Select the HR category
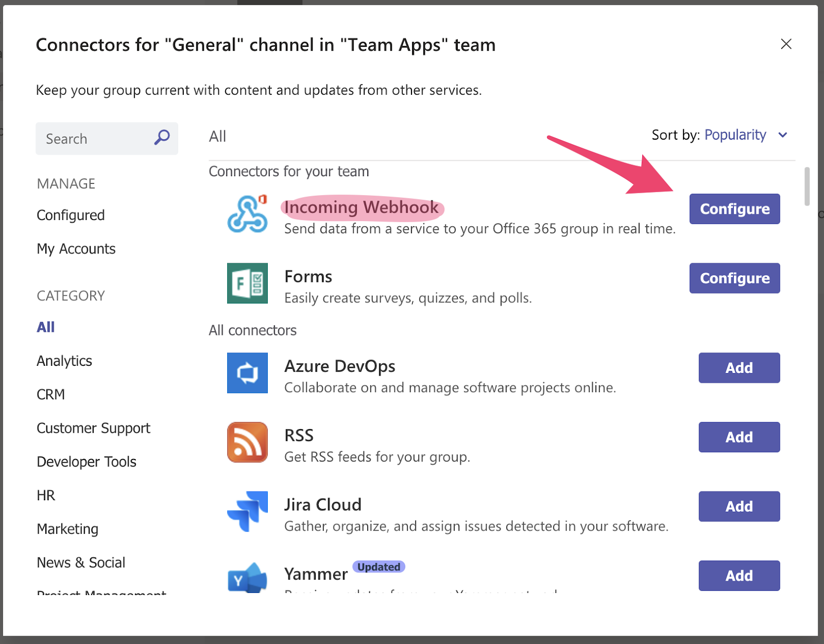This screenshot has width=824, height=644. tap(46, 495)
